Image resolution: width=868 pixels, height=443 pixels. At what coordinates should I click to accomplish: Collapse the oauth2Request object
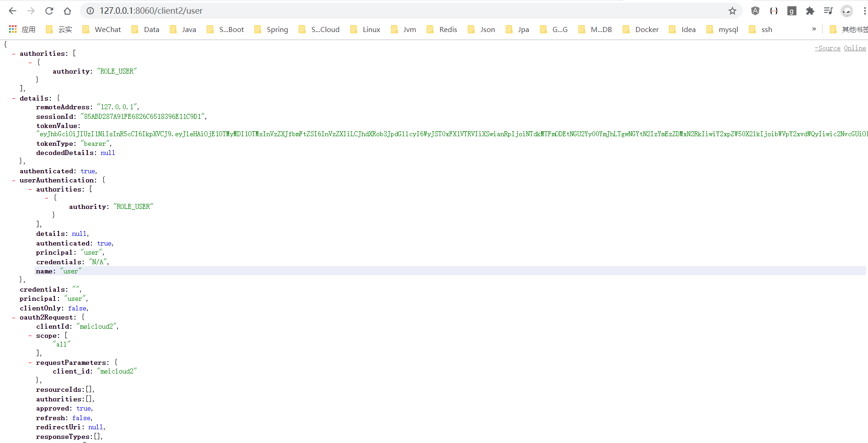[x=14, y=318]
